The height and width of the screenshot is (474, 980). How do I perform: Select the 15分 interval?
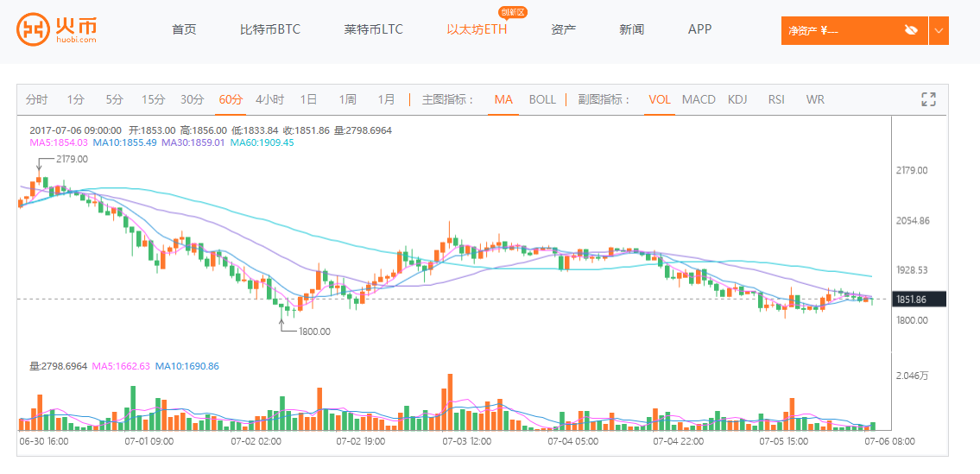153,99
